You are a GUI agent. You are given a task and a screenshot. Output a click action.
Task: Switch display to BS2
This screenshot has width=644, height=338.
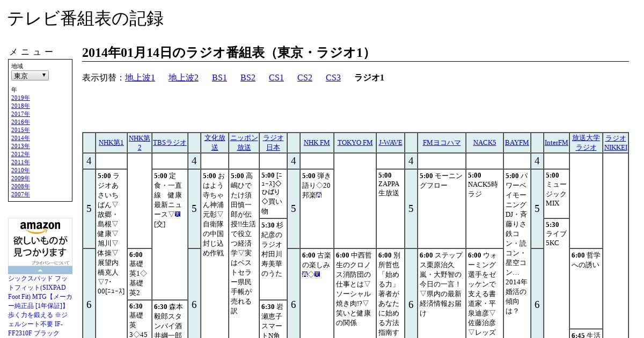pyautogui.click(x=248, y=78)
